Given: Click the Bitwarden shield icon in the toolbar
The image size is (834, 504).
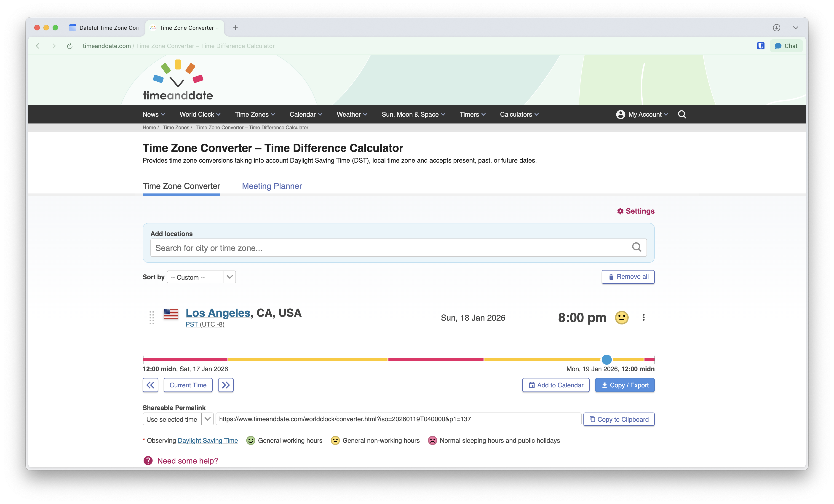Looking at the screenshot, I should [761, 46].
